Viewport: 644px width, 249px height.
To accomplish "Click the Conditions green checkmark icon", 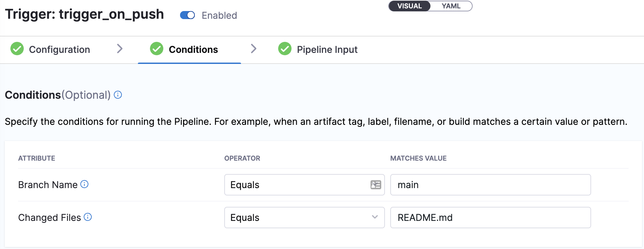I will tap(156, 49).
